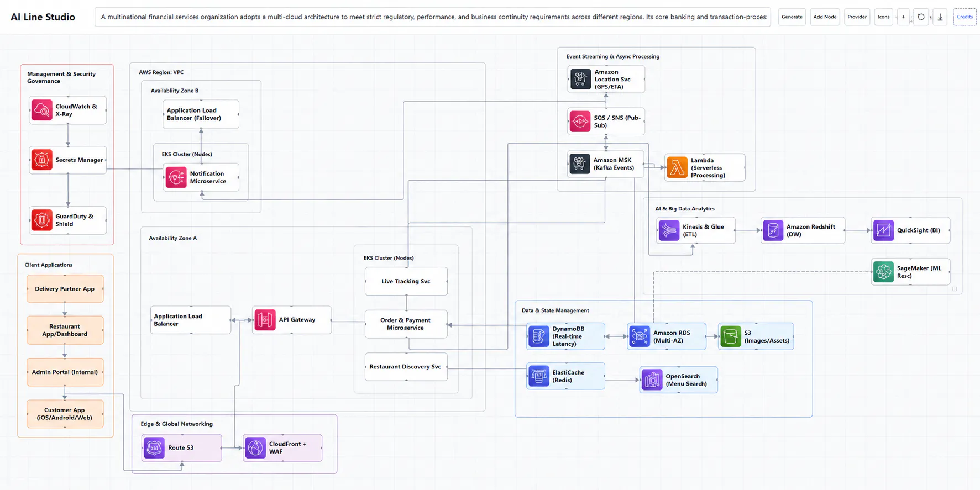Click the "Client Applications" group label
Screen dimensions: 980x490
tap(49, 265)
